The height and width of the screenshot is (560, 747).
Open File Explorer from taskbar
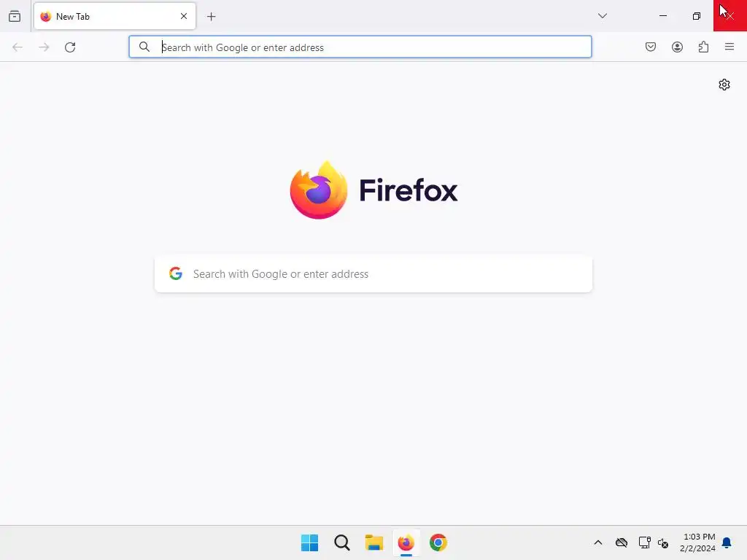coord(374,542)
